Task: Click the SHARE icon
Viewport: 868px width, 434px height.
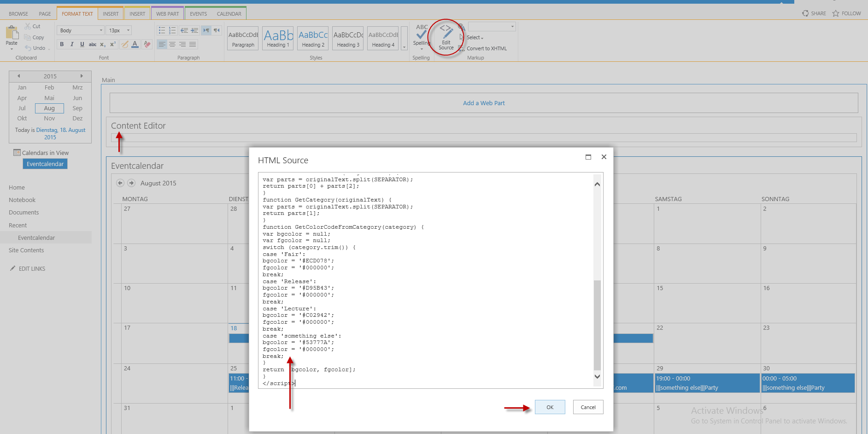Action: coord(805,13)
